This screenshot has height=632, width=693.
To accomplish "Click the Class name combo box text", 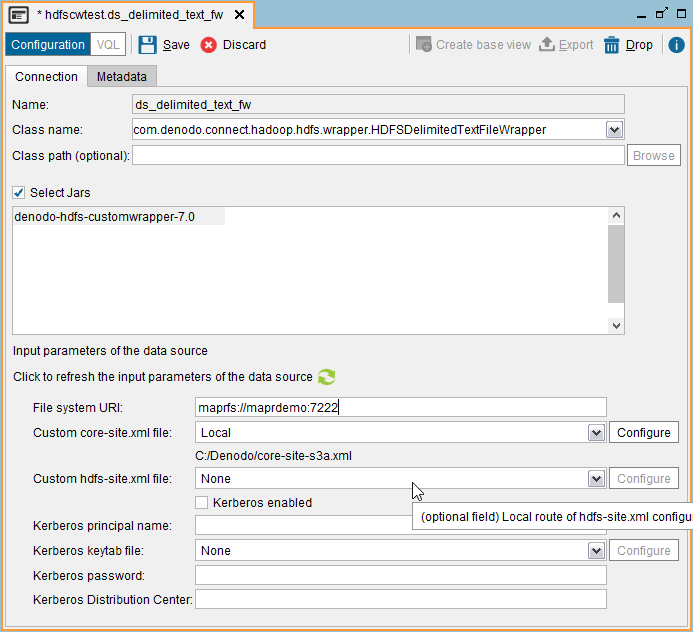I will (x=339, y=130).
